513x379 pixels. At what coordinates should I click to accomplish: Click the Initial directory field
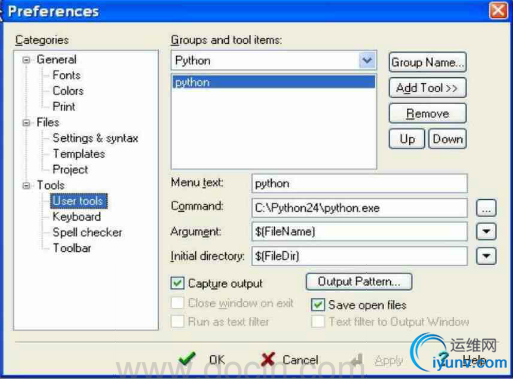360,256
